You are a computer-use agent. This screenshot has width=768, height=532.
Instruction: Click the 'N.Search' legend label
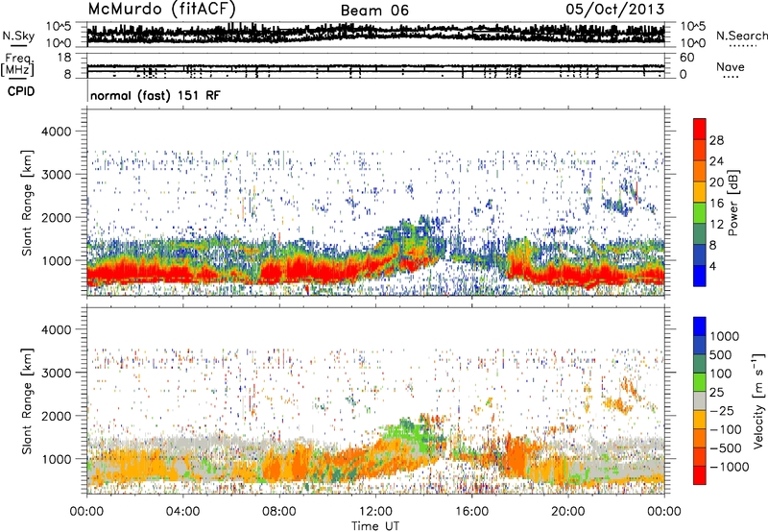pos(742,36)
